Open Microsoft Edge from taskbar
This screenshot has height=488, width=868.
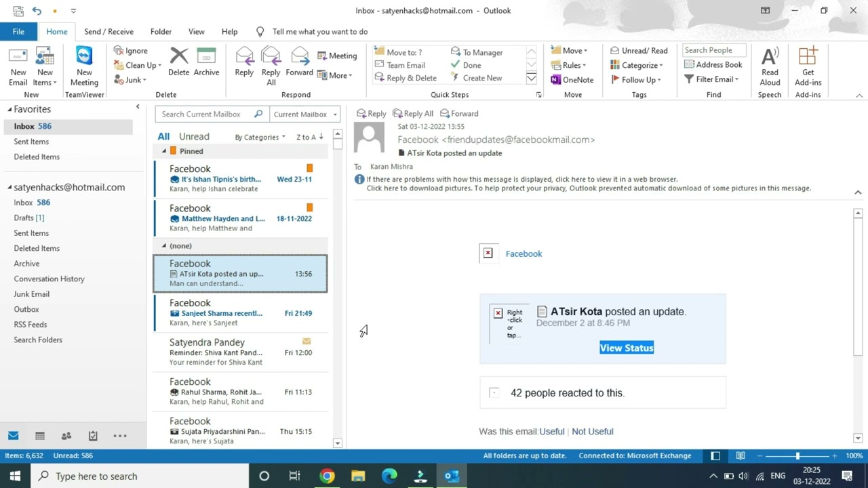[389, 476]
